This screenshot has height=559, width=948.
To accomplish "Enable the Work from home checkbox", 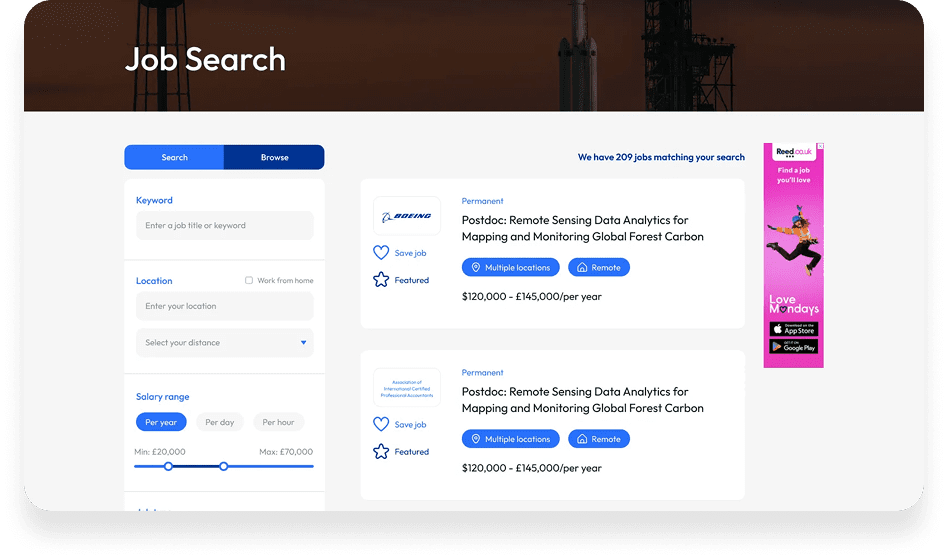I will 249,280.
